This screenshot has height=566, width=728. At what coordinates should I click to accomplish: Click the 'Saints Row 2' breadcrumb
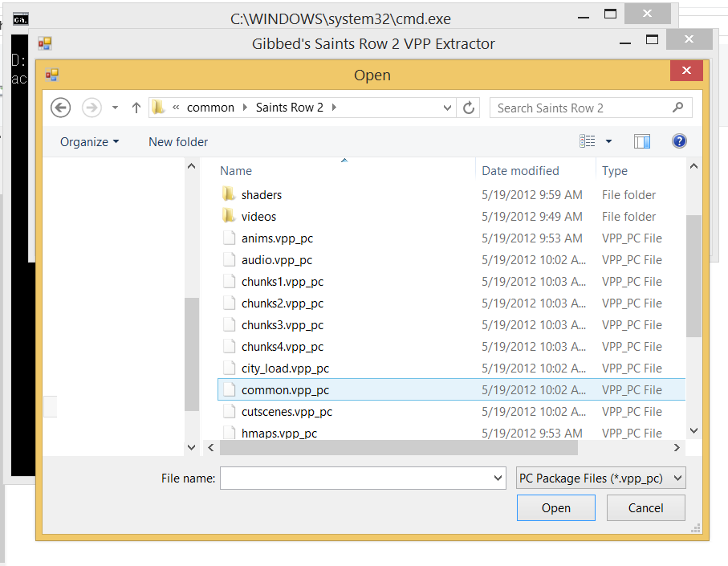(289, 108)
